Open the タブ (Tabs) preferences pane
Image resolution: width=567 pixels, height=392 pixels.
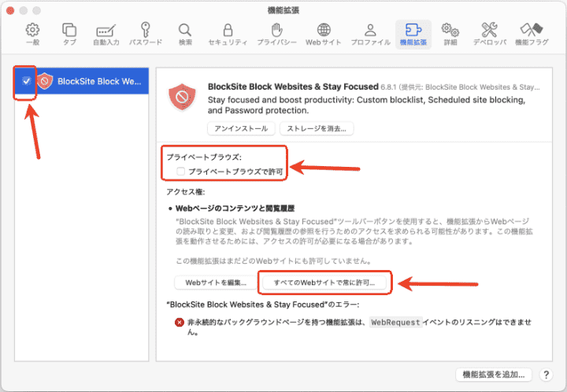69,35
